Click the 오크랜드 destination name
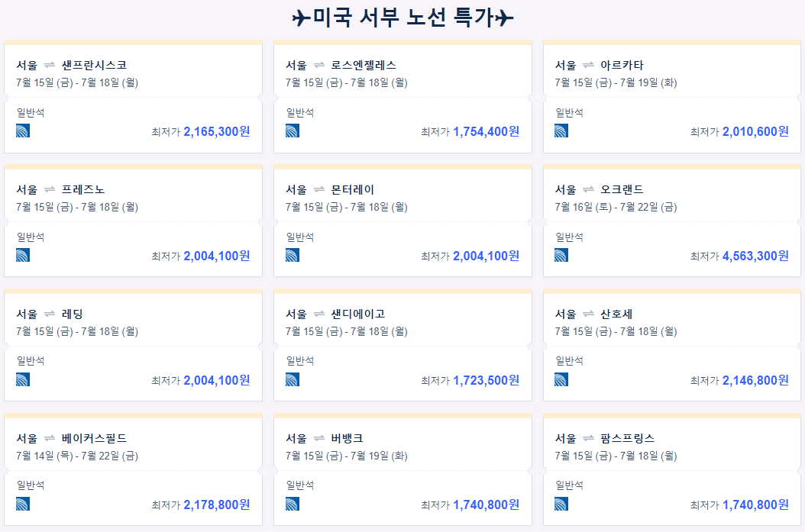Image resolution: width=805 pixels, height=532 pixels. coord(622,190)
